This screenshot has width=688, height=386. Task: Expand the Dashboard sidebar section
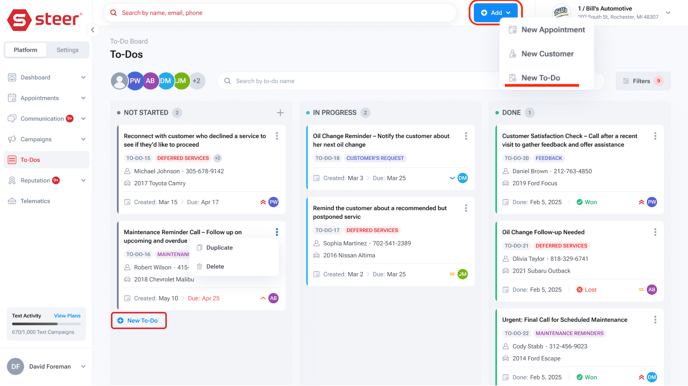click(83, 78)
